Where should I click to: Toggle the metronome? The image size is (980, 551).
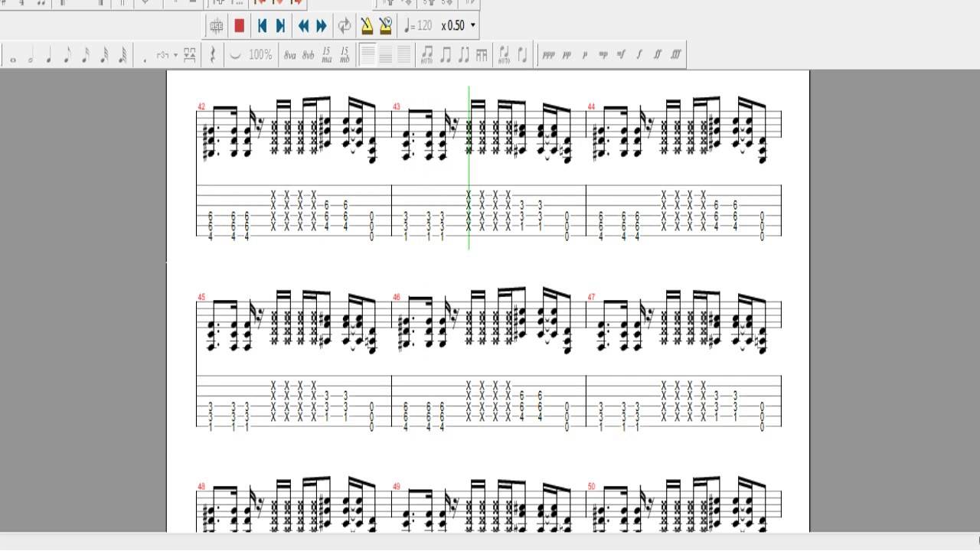click(x=367, y=26)
